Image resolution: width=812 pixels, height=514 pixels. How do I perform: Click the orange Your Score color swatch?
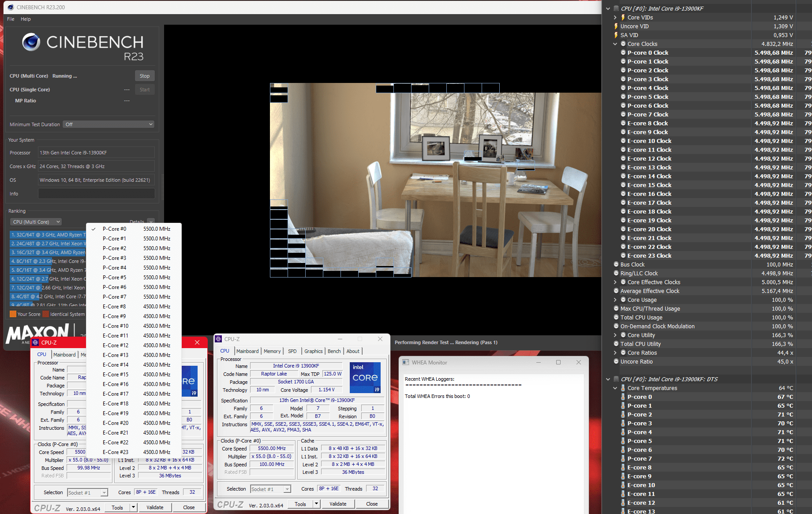(x=13, y=314)
